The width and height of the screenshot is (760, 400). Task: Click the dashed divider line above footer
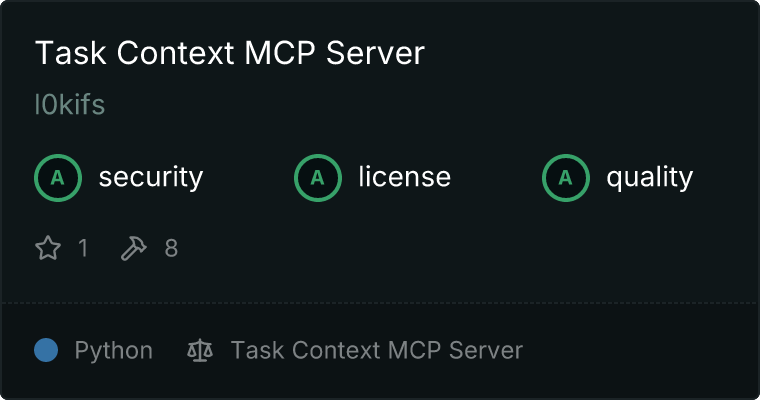pyautogui.click(x=380, y=303)
